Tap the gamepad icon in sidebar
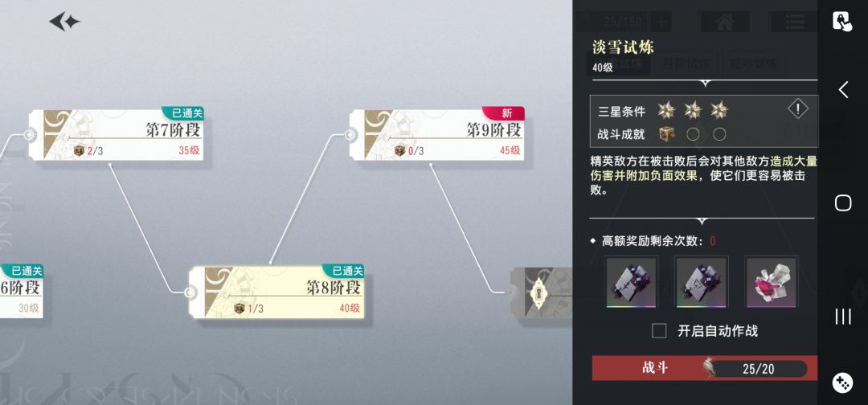The width and height of the screenshot is (868, 405). (x=842, y=382)
